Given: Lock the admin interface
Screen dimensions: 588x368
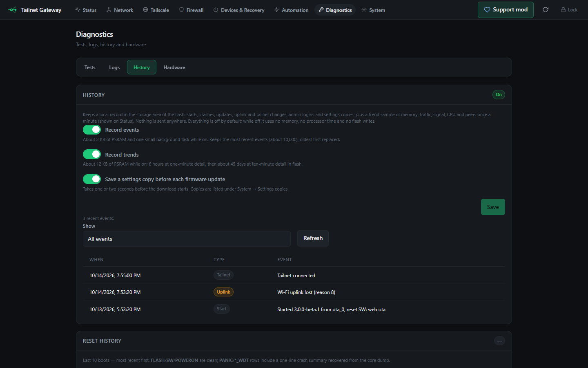Looking at the screenshot, I should pyautogui.click(x=569, y=10).
